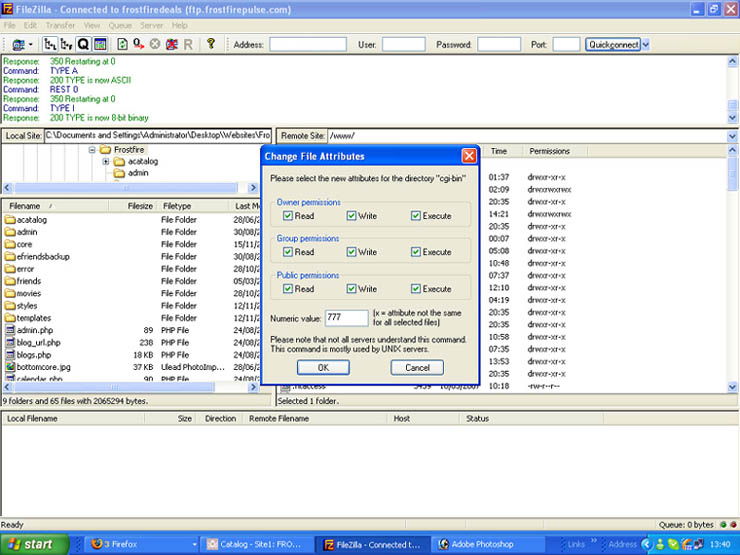Click Cancel in Change File Attributes

click(417, 367)
